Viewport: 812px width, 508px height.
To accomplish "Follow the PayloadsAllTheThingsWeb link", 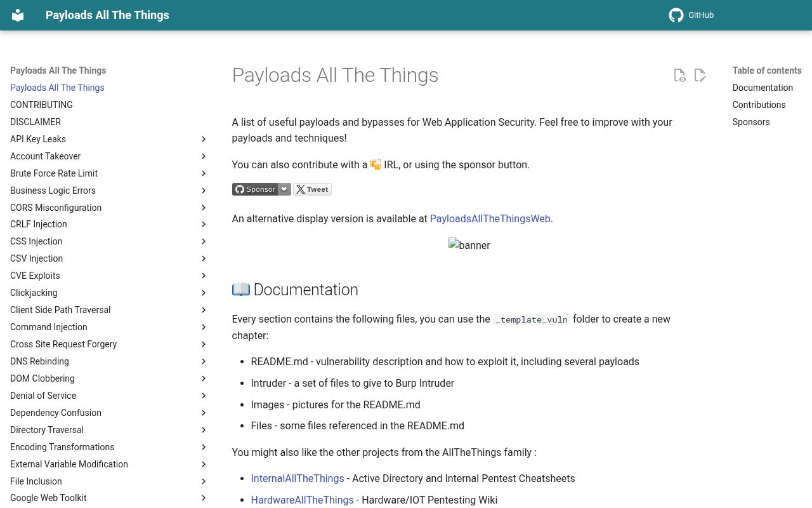I will tap(490, 218).
